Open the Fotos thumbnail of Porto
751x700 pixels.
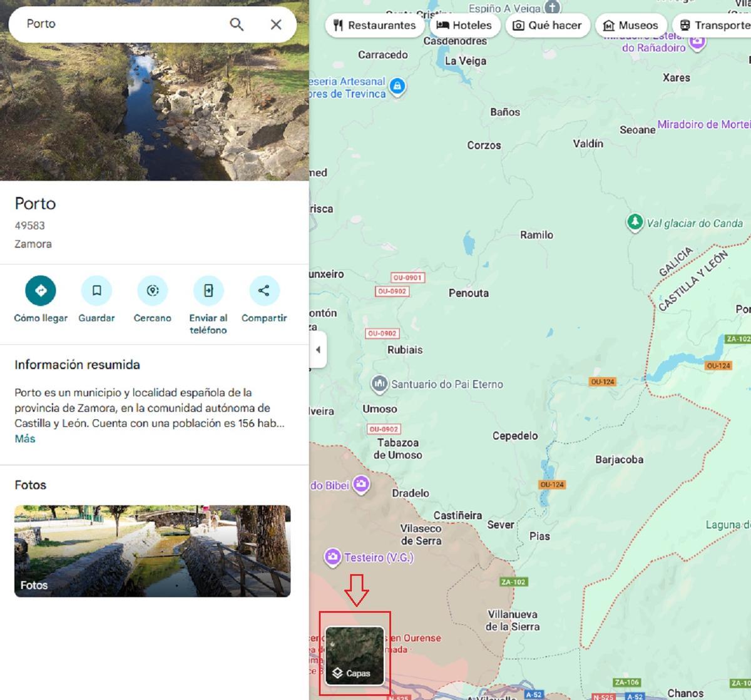coord(152,551)
